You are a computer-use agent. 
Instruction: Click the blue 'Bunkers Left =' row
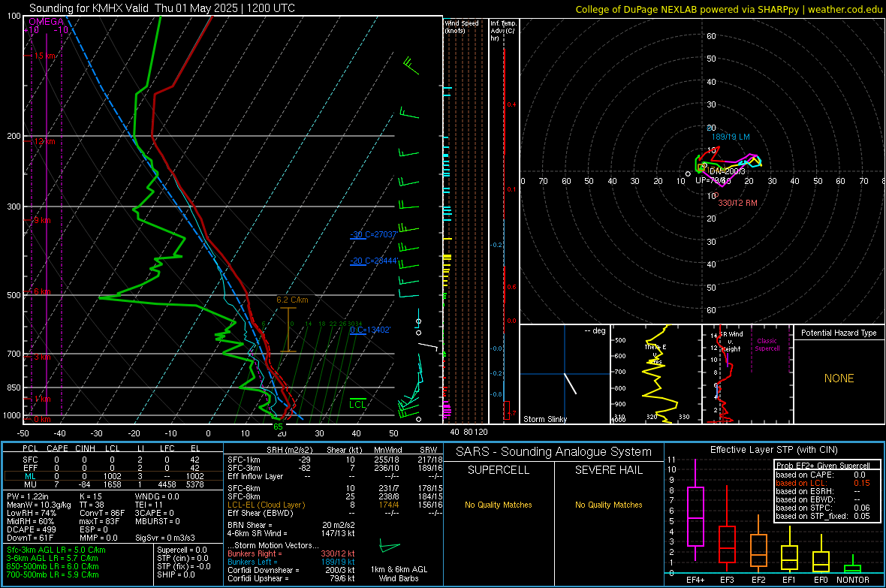coord(291,562)
